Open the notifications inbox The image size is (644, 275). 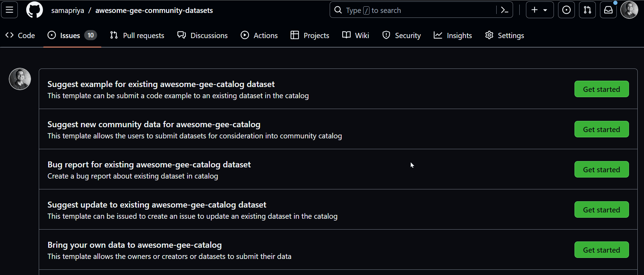click(608, 10)
